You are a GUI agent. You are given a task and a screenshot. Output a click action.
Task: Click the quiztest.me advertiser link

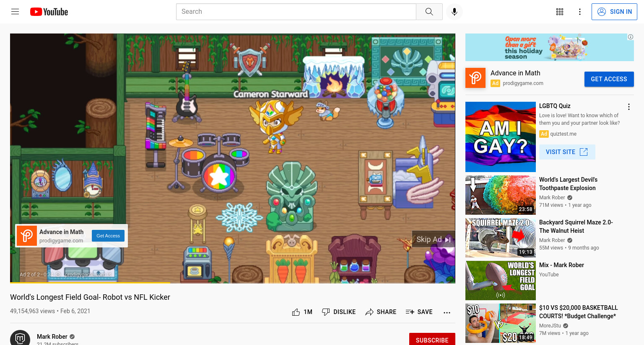point(563,134)
